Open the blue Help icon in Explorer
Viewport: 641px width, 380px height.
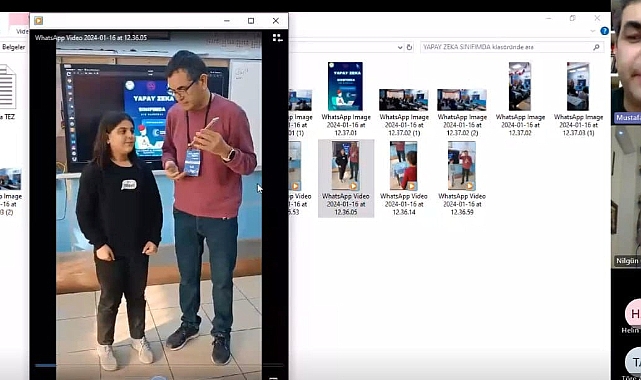coord(604,31)
